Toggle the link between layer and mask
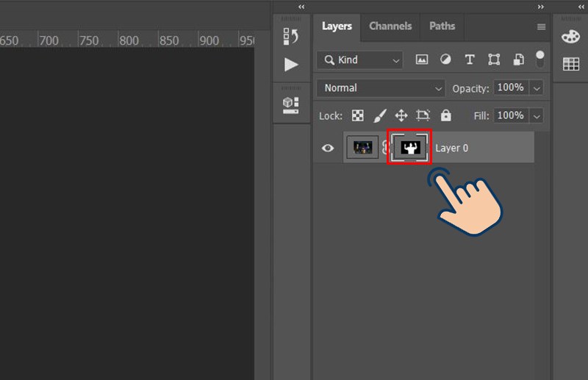The height and width of the screenshot is (380, 588). click(385, 148)
